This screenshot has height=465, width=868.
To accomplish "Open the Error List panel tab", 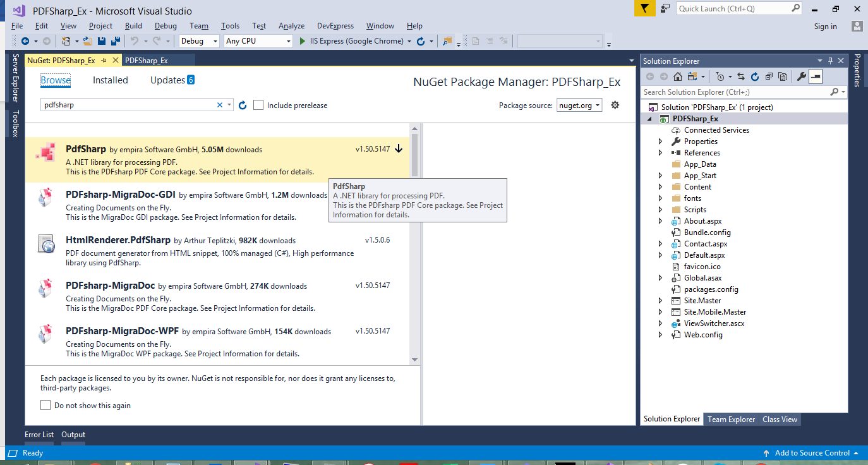I will coord(39,435).
